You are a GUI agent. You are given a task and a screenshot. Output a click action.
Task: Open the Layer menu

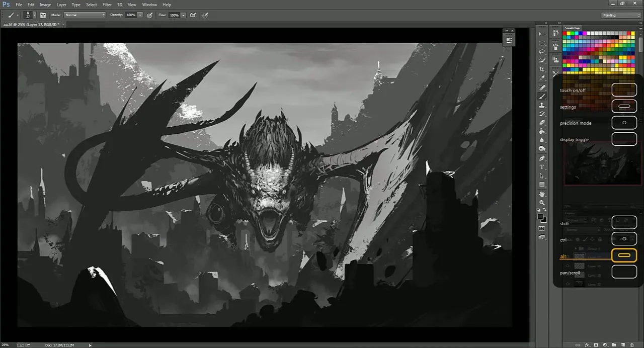tap(61, 5)
